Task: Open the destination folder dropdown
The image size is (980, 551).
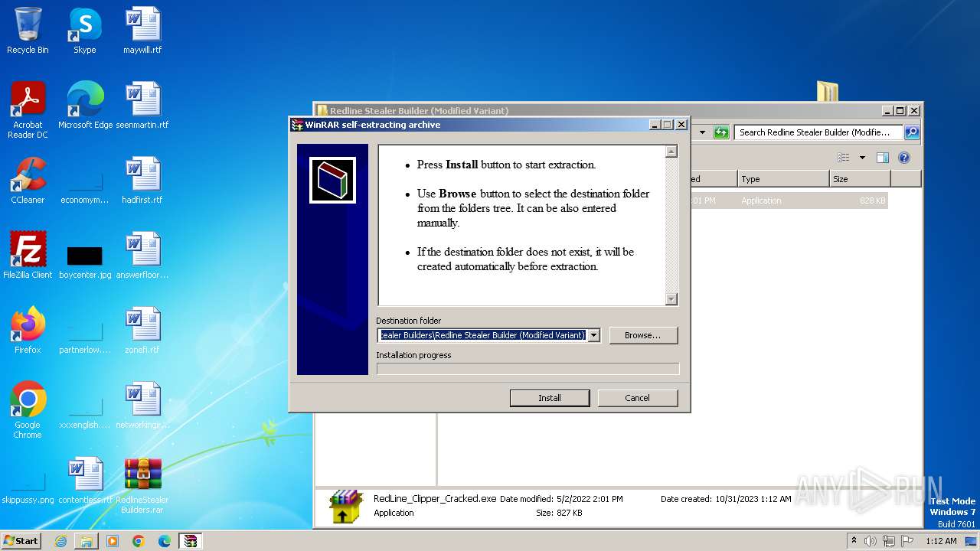Action: [593, 335]
